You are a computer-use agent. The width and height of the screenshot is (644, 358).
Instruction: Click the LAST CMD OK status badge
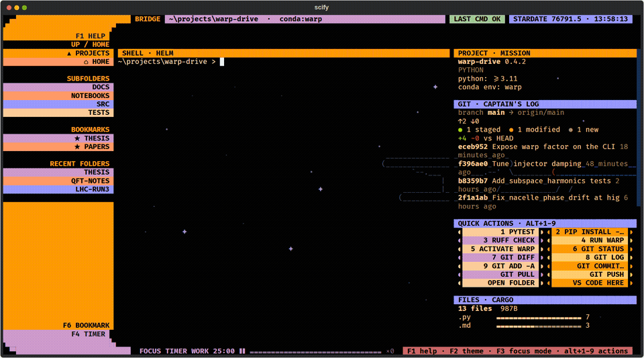(477, 19)
